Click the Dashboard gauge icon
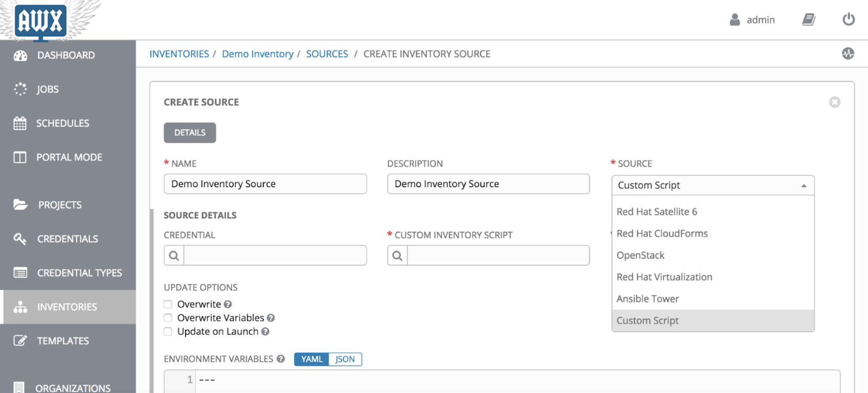The height and width of the screenshot is (393, 868). (x=20, y=55)
